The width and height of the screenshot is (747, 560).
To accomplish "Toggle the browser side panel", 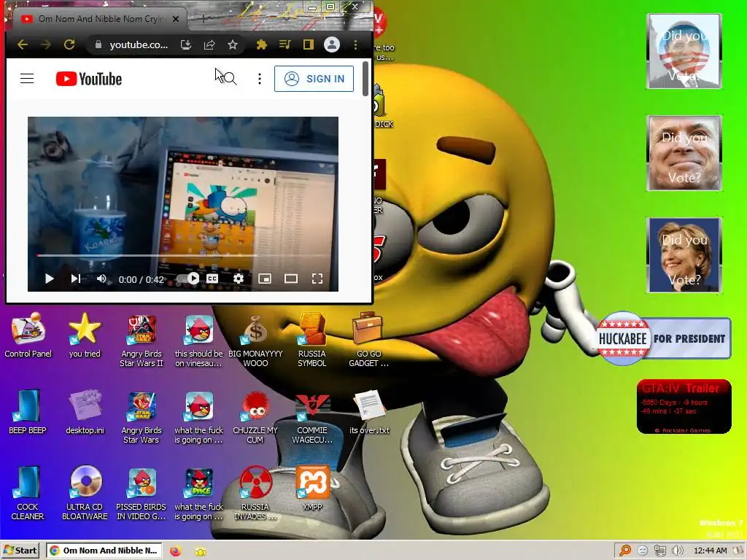I will [x=309, y=44].
